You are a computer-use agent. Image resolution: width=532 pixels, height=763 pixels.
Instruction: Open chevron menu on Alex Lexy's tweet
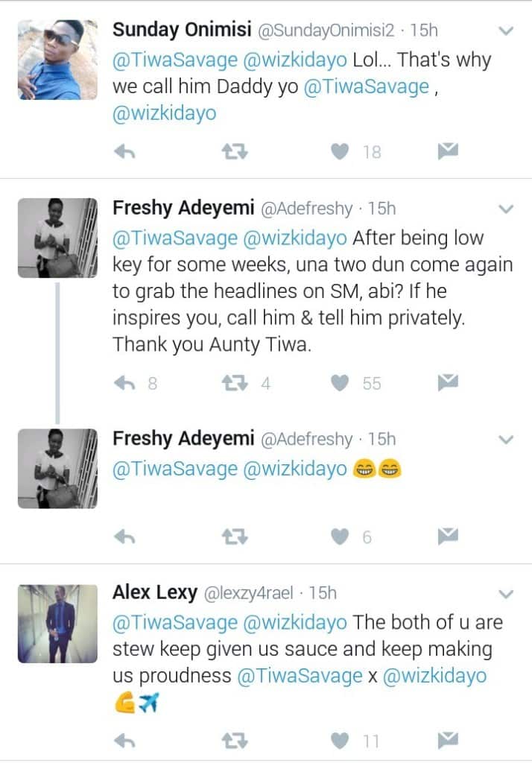tap(506, 594)
